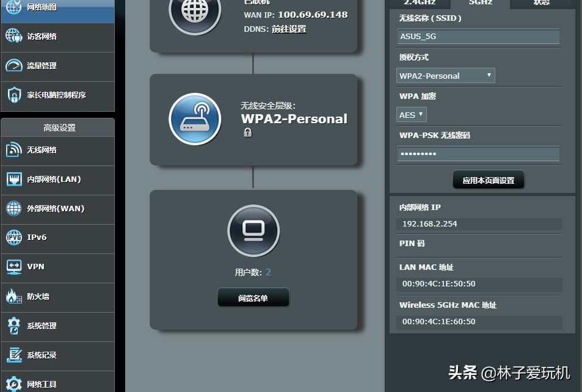Open the WPA 加密 AES dropdown
Image resolution: width=582 pixels, height=392 pixels.
pos(412,115)
